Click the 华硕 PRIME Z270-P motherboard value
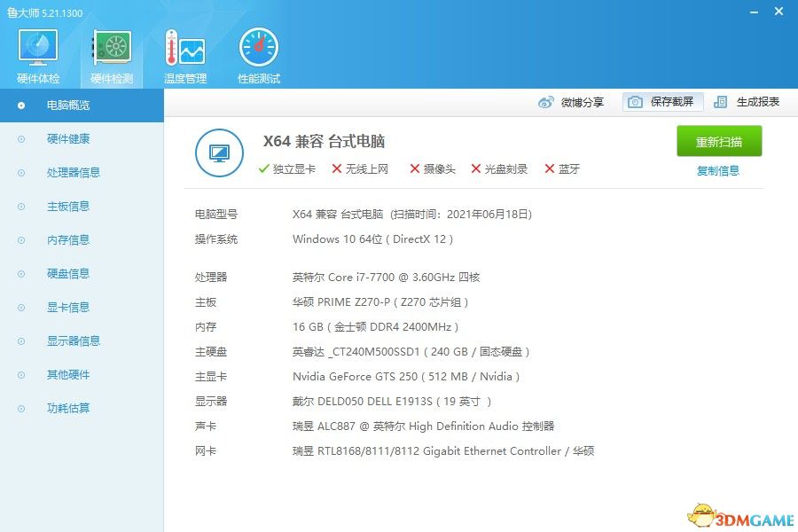 click(x=380, y=301)
